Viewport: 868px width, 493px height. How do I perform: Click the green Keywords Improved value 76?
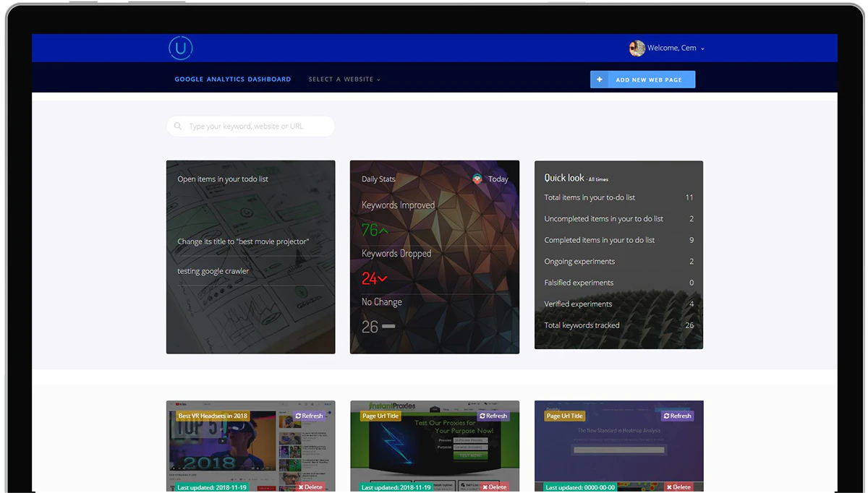(375, 230)
